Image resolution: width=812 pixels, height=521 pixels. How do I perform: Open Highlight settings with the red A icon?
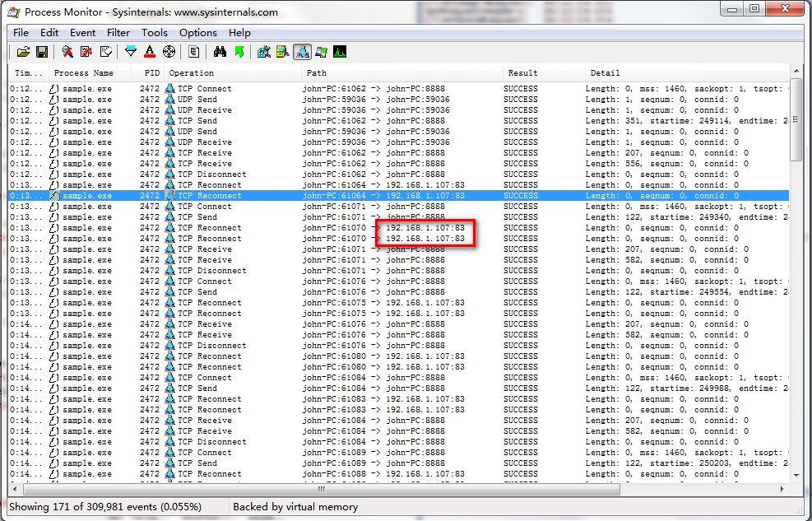click(150, 52)
